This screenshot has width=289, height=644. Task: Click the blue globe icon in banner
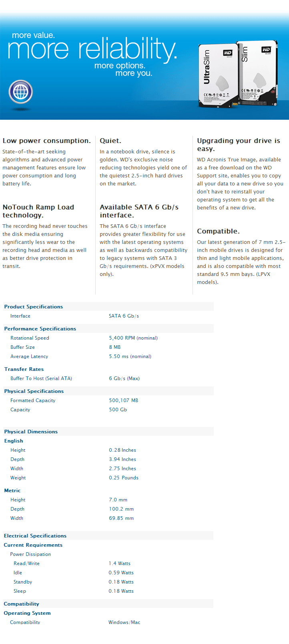click(21, 92)
